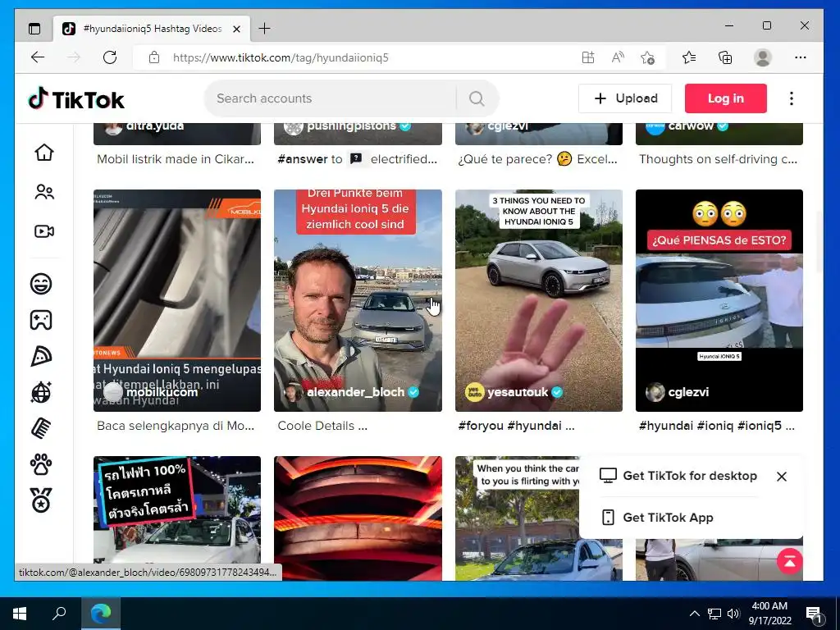Click the Log in button
840x630 pixels.
(x=726, y=98)
